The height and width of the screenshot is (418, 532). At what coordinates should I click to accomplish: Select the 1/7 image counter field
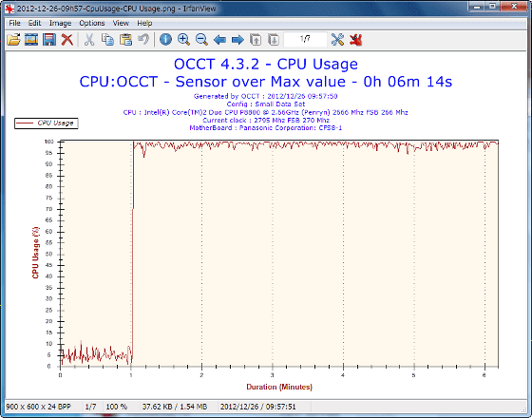305,39
